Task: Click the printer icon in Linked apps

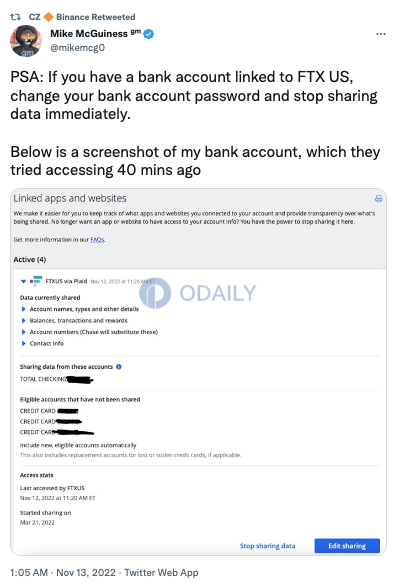Action: click(x=378, y=199)
